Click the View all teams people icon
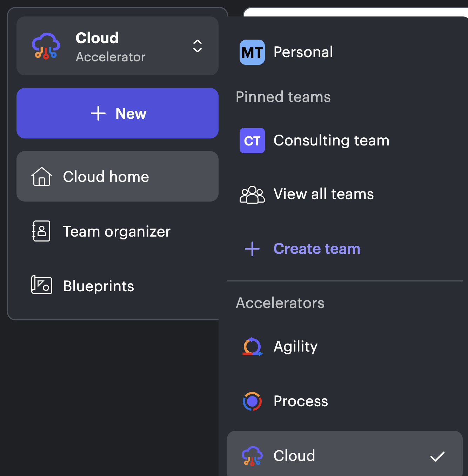Screen dimensions: 468x476 pos(252,194)
